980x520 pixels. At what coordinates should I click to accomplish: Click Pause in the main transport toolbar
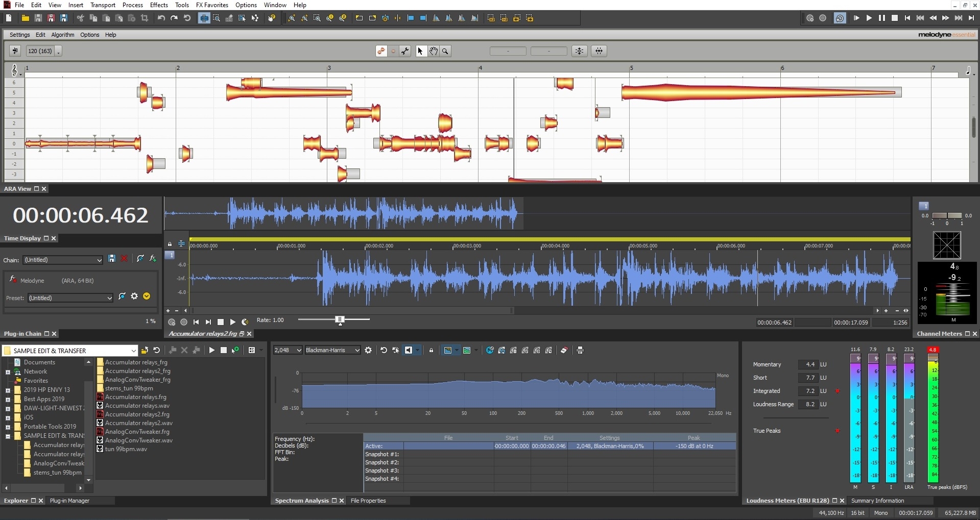[x=881, y=18]
